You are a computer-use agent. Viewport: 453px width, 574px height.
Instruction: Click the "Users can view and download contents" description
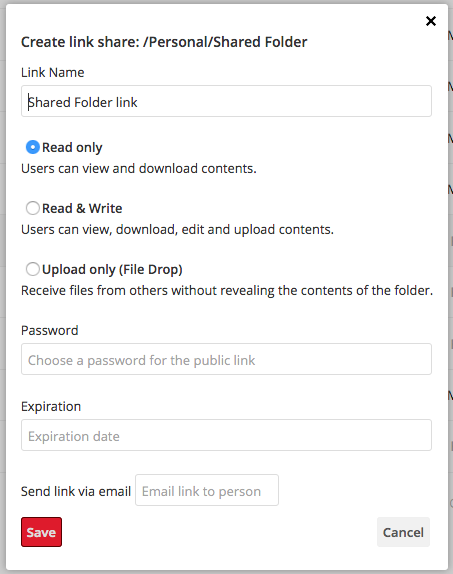tap(139, 168)
